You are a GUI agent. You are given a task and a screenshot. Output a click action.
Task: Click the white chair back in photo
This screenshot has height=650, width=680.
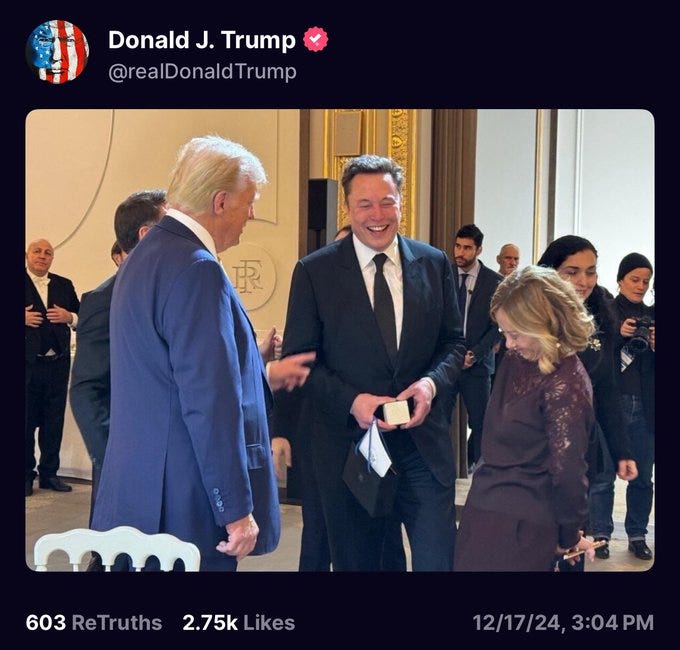[117, 549]
